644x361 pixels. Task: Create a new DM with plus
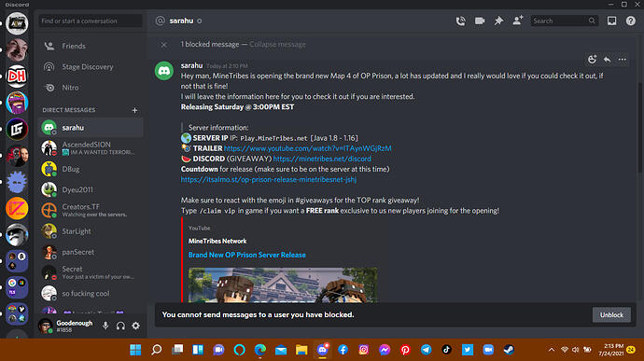pos(134,110)
